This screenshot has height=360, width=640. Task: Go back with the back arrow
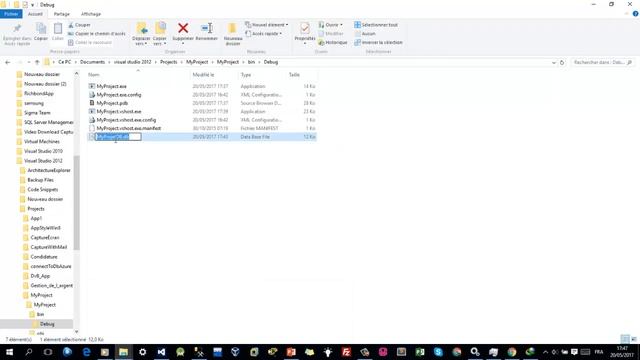coord(8,62)
